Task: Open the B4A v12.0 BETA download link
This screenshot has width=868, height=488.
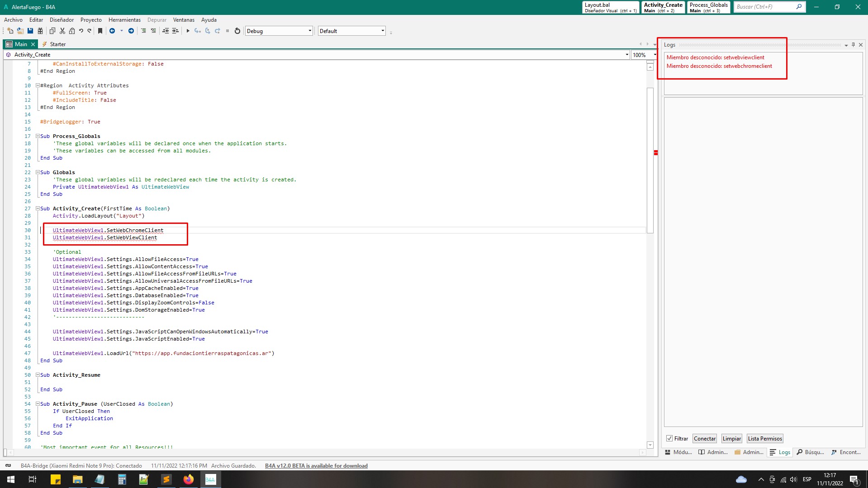Action: click(x=316, y=465)
